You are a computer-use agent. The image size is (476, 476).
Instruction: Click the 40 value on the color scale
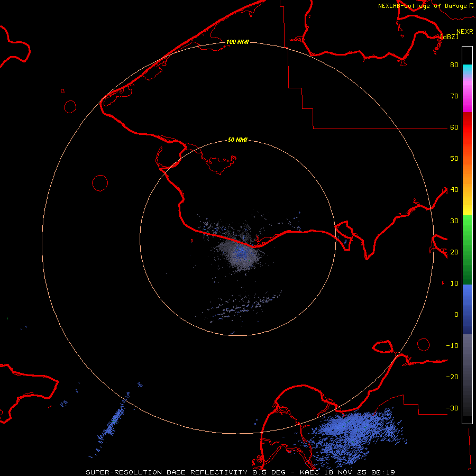454,190
